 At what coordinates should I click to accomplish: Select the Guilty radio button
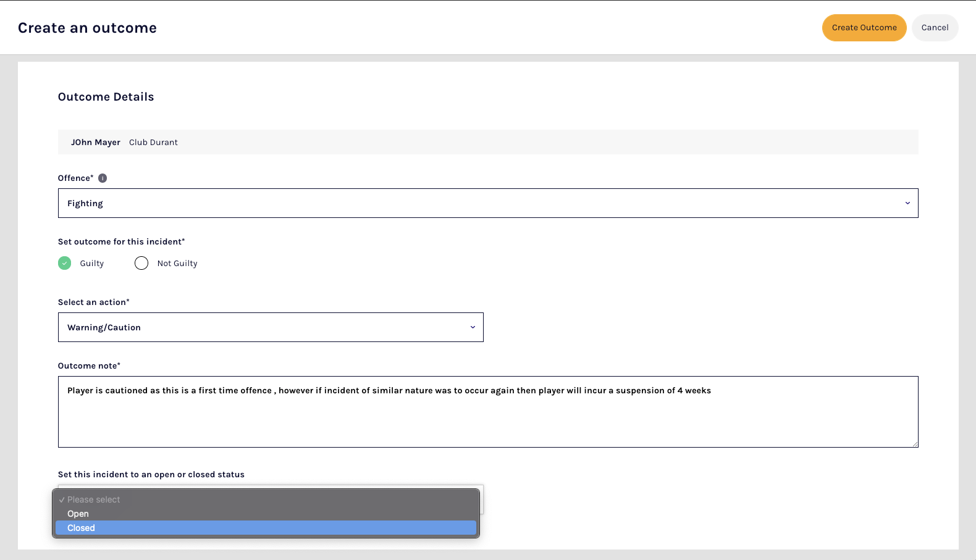tap(65, 263)
